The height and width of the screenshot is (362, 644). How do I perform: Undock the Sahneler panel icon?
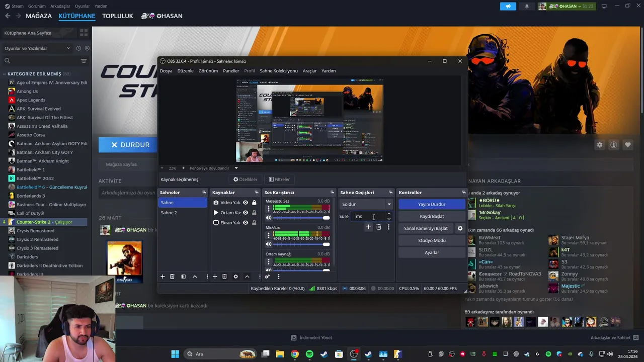click(204, 193)
